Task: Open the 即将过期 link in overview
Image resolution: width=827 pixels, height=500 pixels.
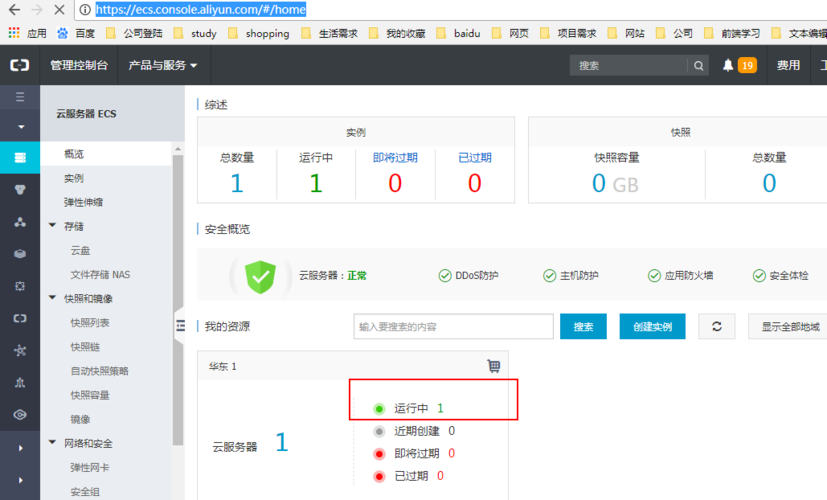Action: pos(395,158)
